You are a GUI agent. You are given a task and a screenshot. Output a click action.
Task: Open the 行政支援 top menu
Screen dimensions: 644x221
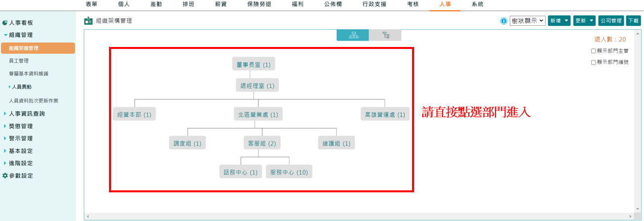[375, 4]
